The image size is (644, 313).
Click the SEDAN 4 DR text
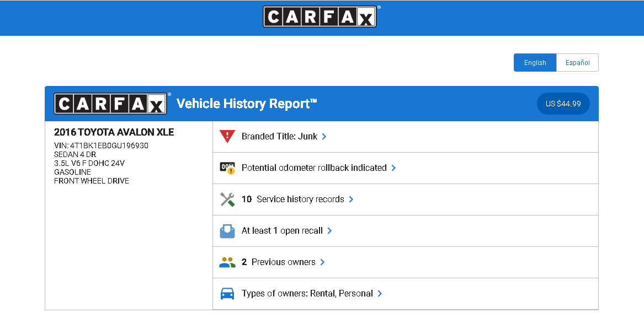coord(75,155)
